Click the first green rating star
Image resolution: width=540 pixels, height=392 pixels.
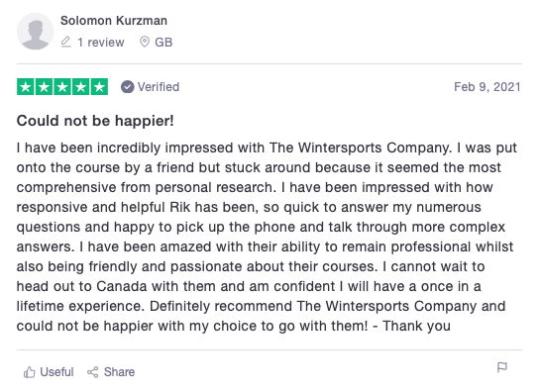[x=26, y=87]
